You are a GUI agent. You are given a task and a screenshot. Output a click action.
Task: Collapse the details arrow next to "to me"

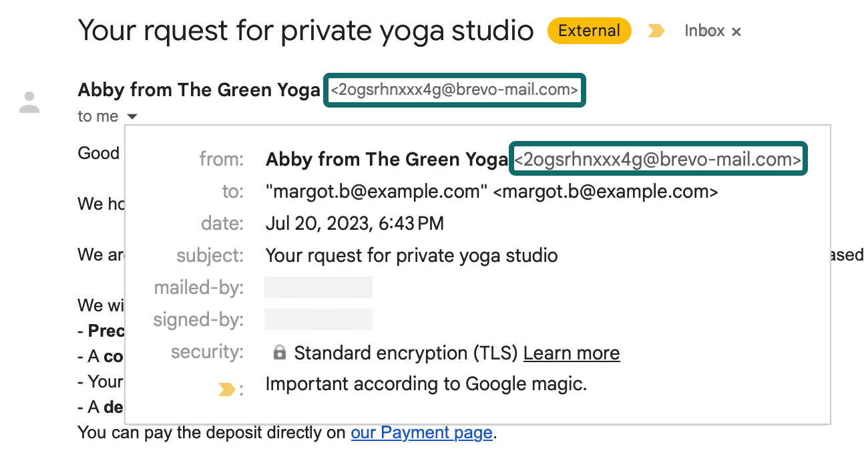tap(132, 117)
